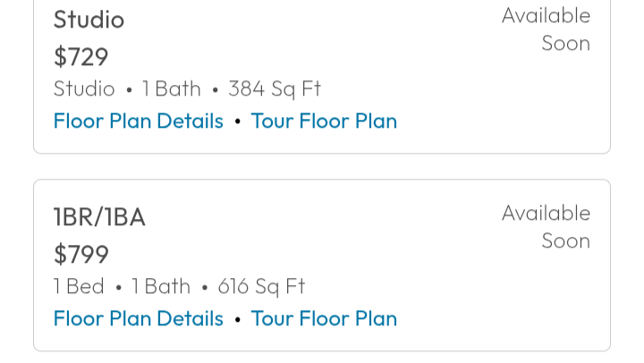644x363 pixels.
Task: Select the Studio floor plan heading
Action: click(x=89, y=20)
